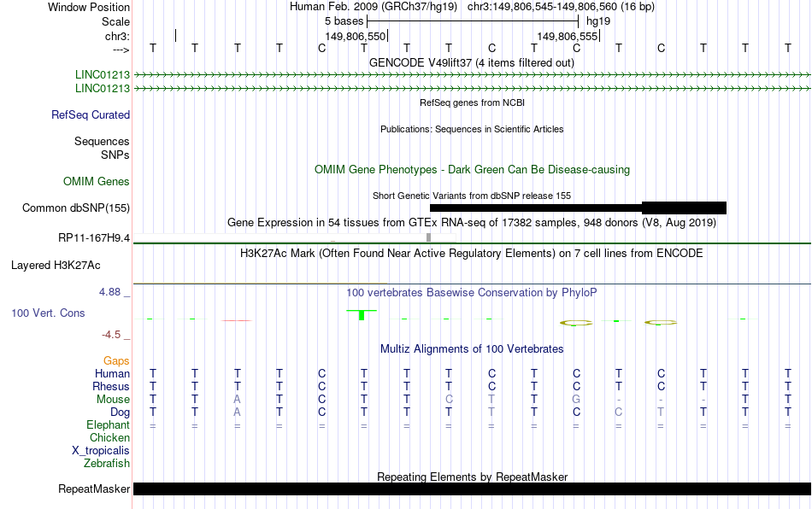The width and height of the screenshot is (812, 509).
Task: Click the G base in Mouse row
Action: 576,400
